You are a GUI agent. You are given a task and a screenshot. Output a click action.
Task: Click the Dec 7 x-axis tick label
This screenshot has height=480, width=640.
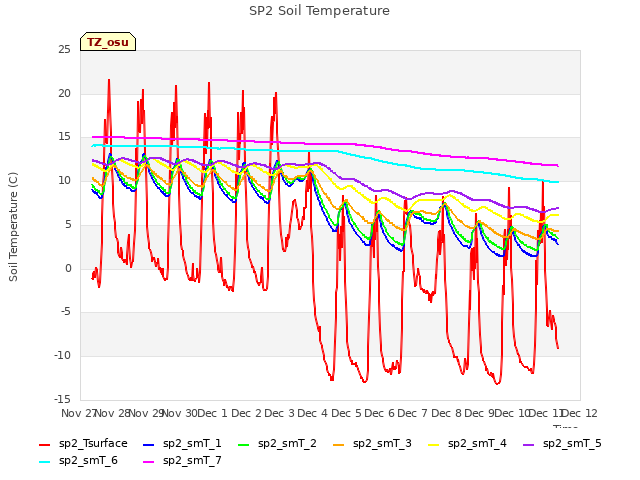tap(413, 413)
